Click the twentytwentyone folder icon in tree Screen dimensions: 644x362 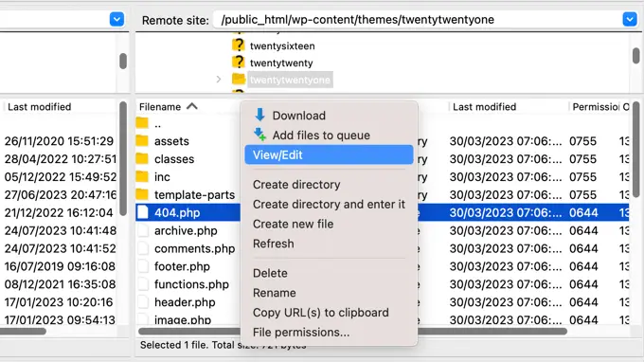(239, 79)
